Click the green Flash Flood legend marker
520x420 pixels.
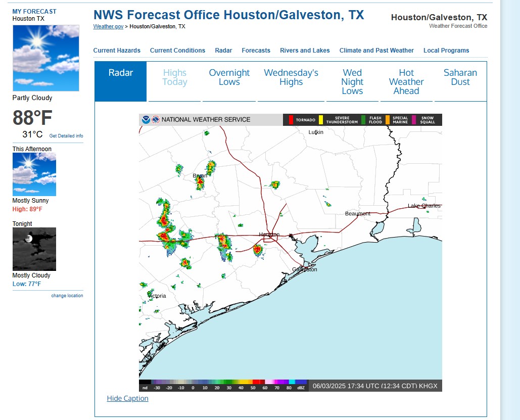point(363,120)
